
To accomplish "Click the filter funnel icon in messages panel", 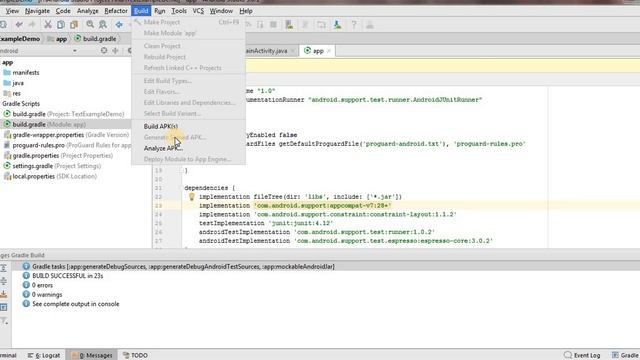I will pos(4,321).
